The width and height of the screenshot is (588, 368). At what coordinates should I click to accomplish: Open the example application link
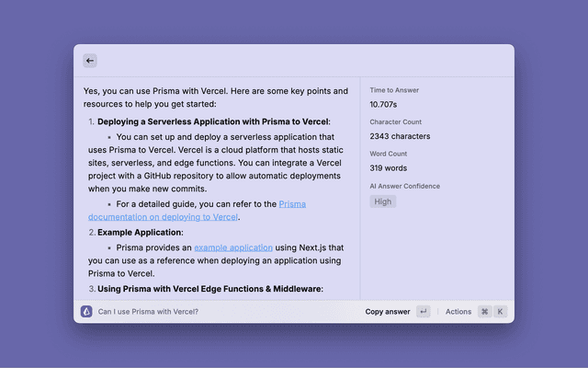tap(232, 247)
